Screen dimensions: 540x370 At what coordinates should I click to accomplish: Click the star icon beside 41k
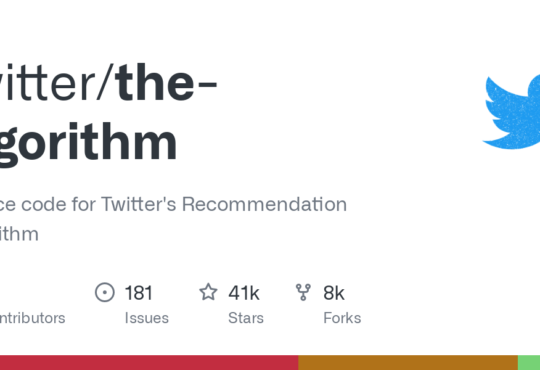point(208,292)
